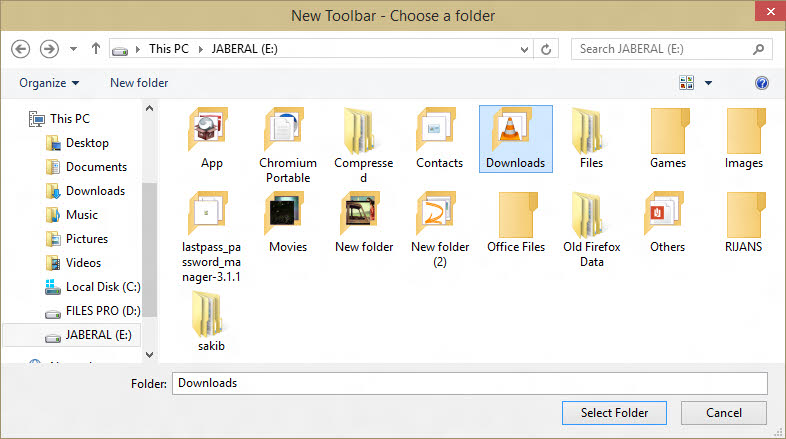This screenshot has height=439, width=786.
Task: Click the navigation pane scrollbar thumb
Action: (x=149, y=250)
